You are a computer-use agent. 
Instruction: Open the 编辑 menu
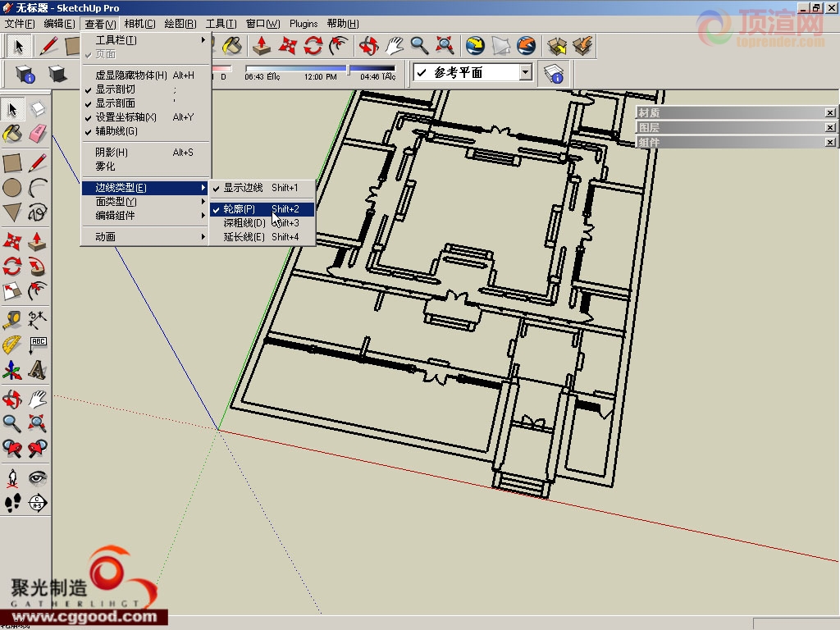[x=59, y=24]
